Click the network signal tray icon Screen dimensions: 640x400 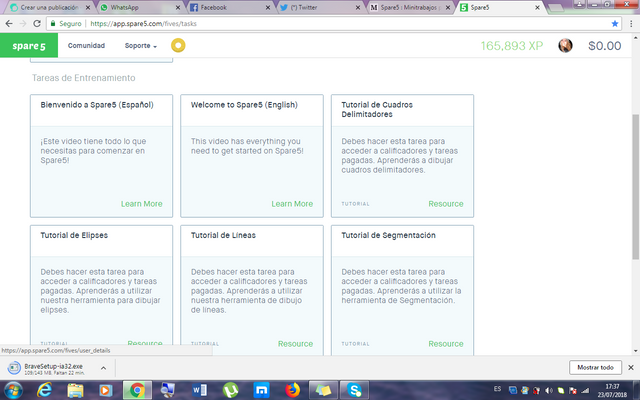point(584,391)
